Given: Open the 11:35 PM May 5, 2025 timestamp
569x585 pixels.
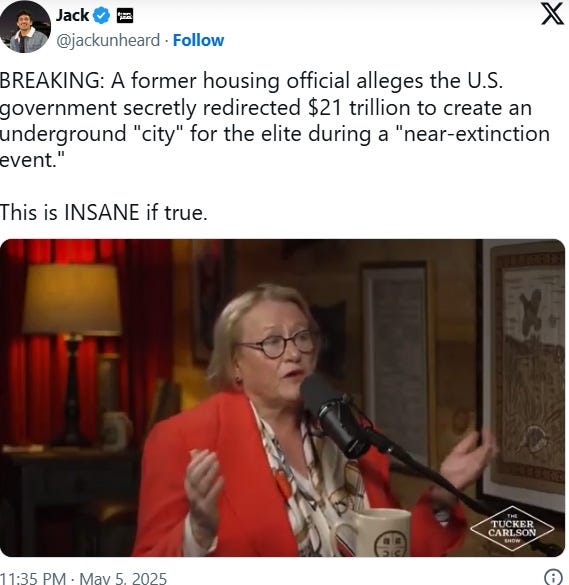Looking at the screenshot, I should tap(83, 578).
